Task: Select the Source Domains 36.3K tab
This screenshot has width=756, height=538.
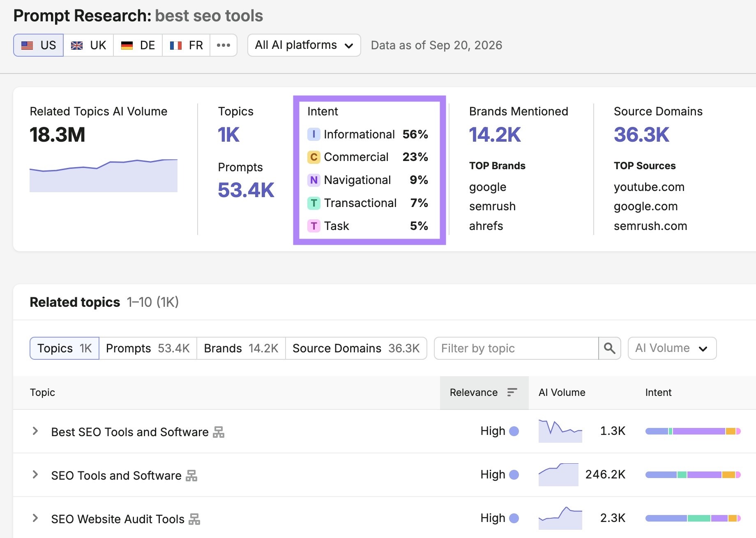Action: [356, 348]
